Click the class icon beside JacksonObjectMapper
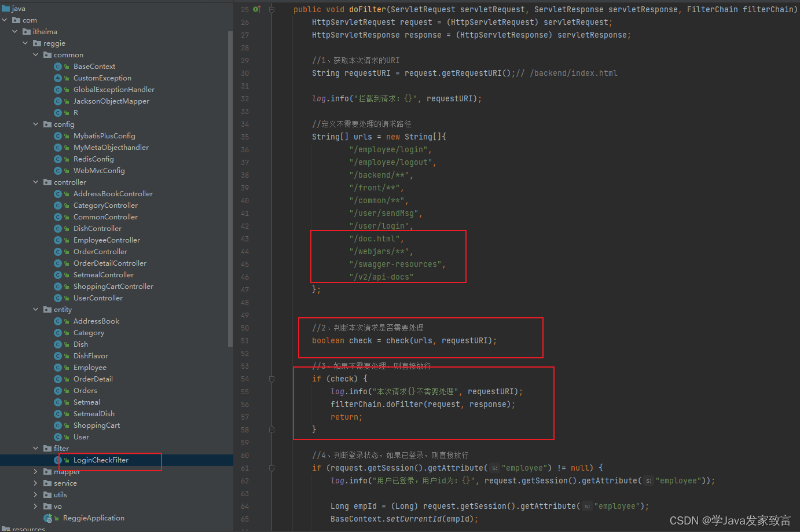This screenshot has height=532, width=800. (x=58, y=101)
